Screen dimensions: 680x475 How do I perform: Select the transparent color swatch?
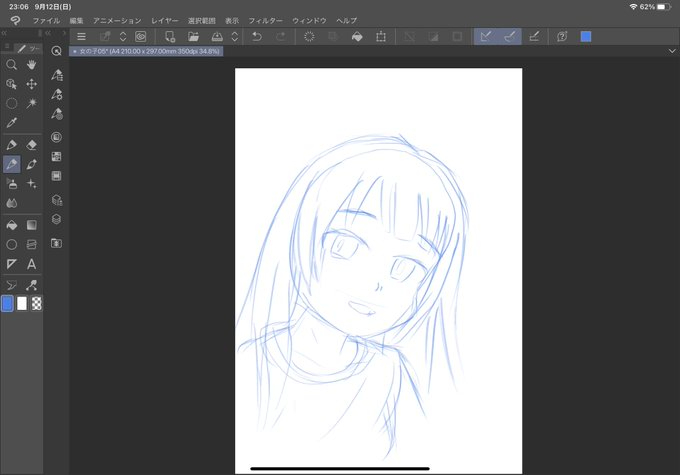click(37, 303)
